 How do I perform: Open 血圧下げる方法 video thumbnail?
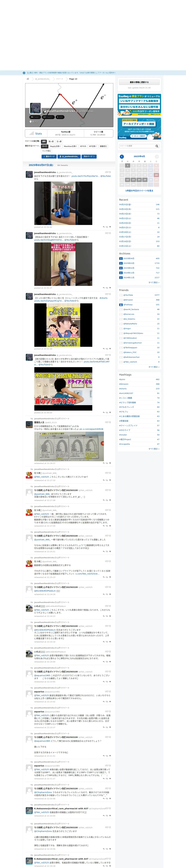[63, 203]
